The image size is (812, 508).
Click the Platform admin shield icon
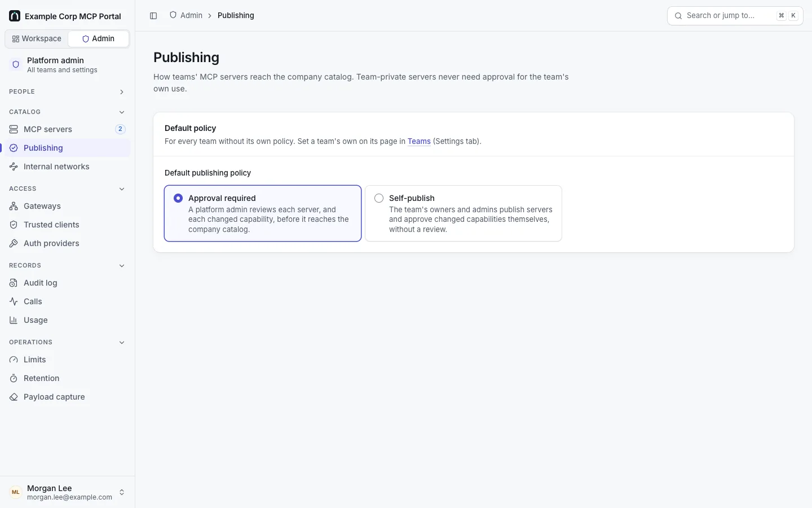click(16, 64)
